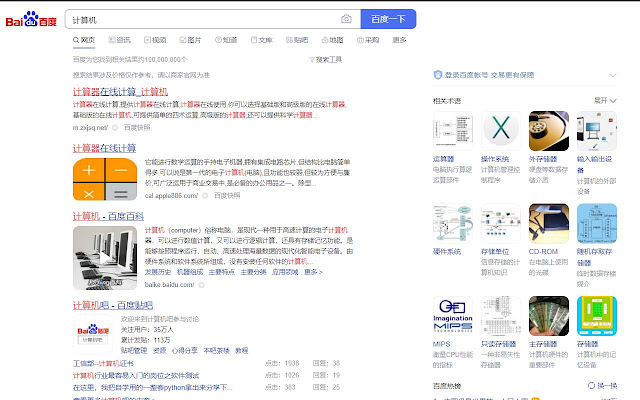Image resolution: width=640 pixels, height=400 pixels.
Task: Open the 贴吧管理 category link
Action: 134,350
